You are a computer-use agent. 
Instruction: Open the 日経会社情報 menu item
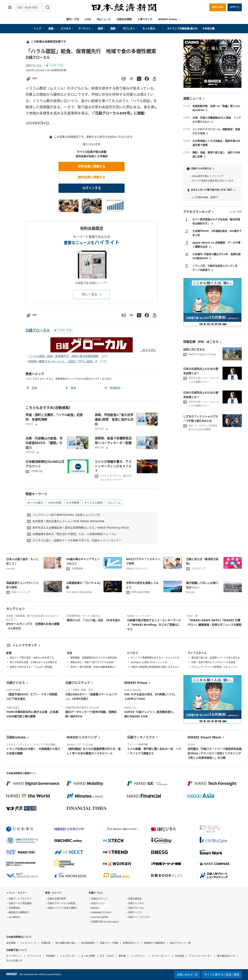click(x=124, y=19)
